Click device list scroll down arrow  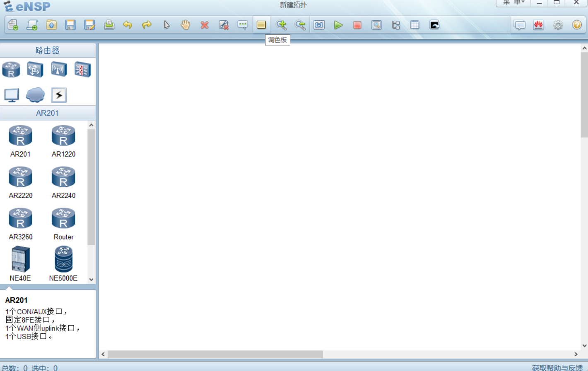[92, 280]
